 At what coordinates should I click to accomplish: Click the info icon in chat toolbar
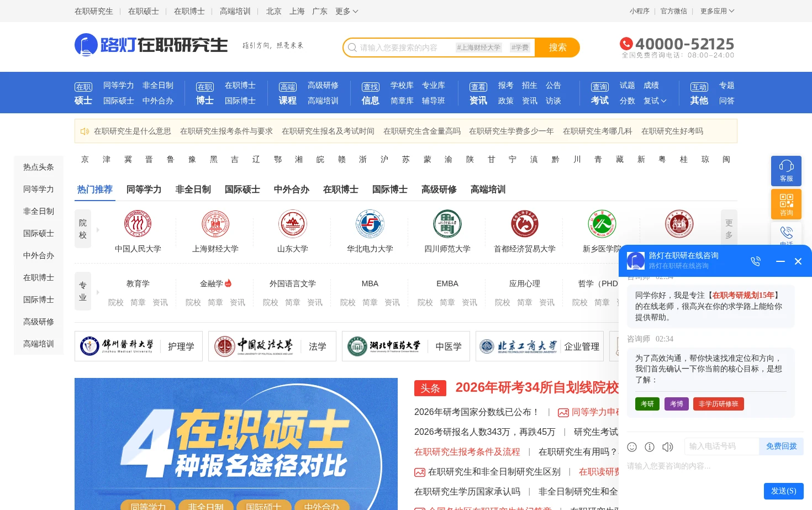pos(650,446)
